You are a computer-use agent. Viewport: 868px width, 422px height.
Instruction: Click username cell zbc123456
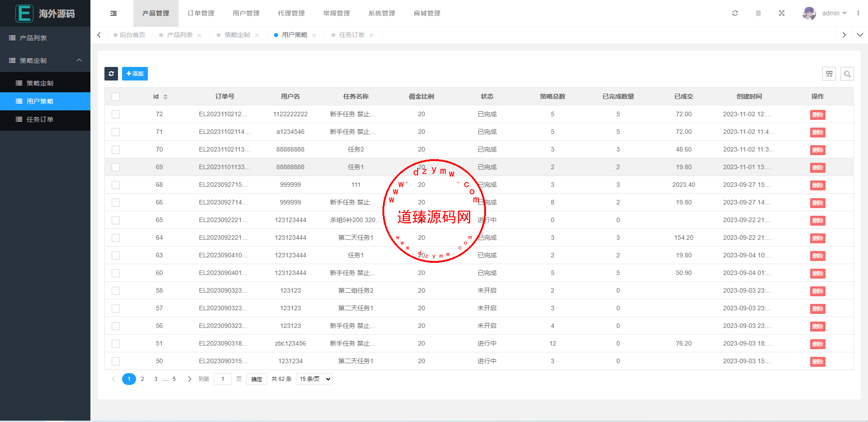[x=290, y=343]
